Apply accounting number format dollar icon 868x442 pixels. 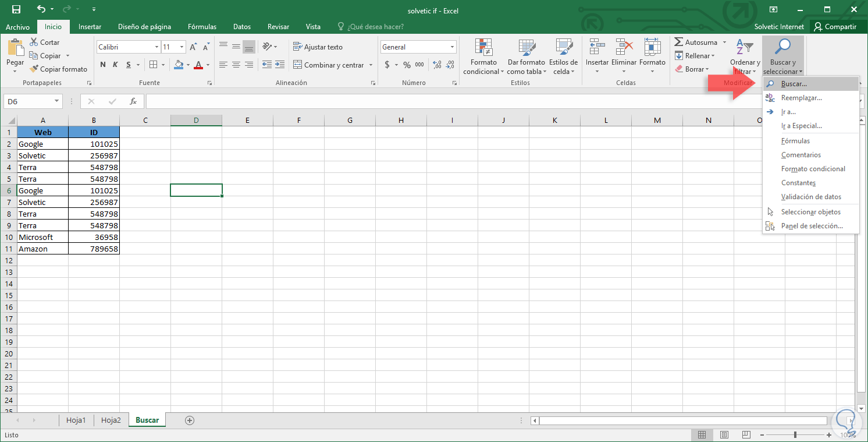[387, 65]
